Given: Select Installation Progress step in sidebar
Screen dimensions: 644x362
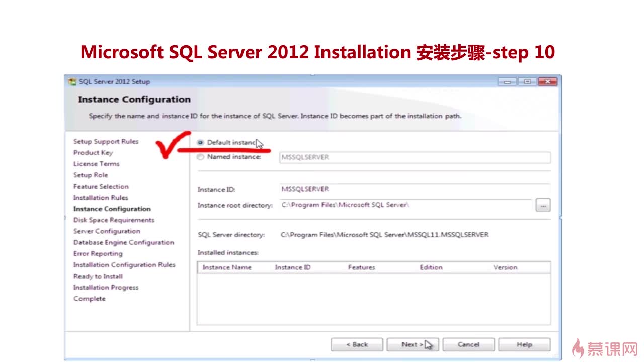Looking at the screenshot, I should click(106, 288).
